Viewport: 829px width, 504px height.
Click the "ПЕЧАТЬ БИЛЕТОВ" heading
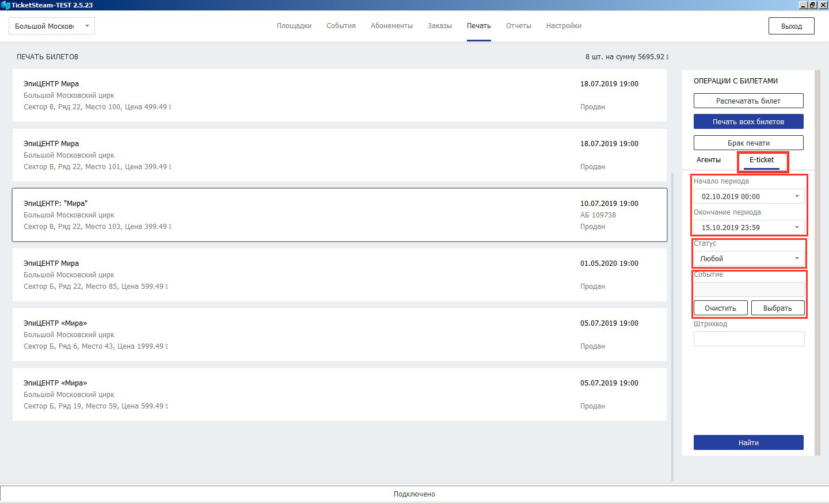47,57
